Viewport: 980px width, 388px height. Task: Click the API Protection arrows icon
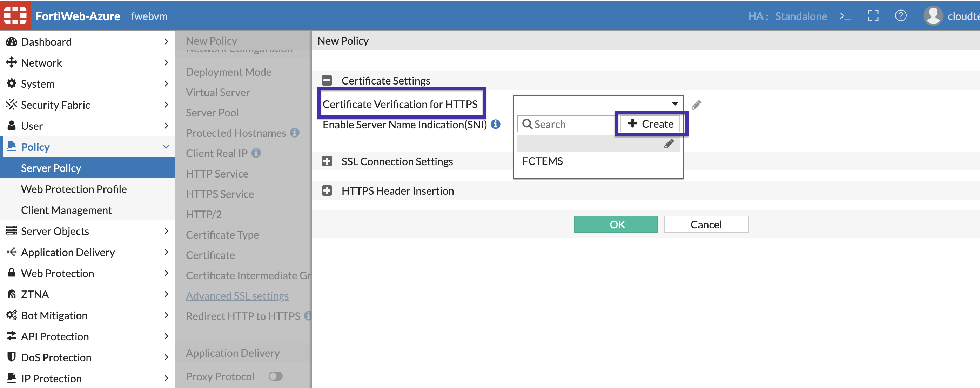12,335
